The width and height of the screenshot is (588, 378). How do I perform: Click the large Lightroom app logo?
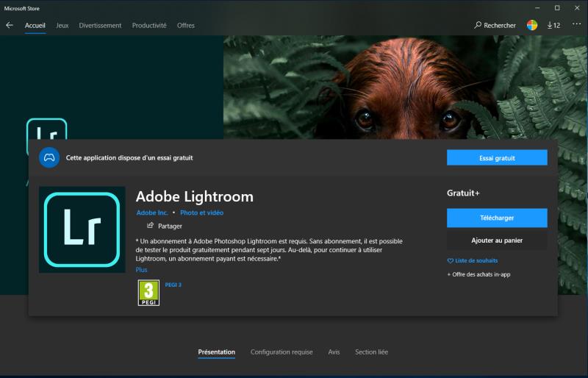coord(82,229)
